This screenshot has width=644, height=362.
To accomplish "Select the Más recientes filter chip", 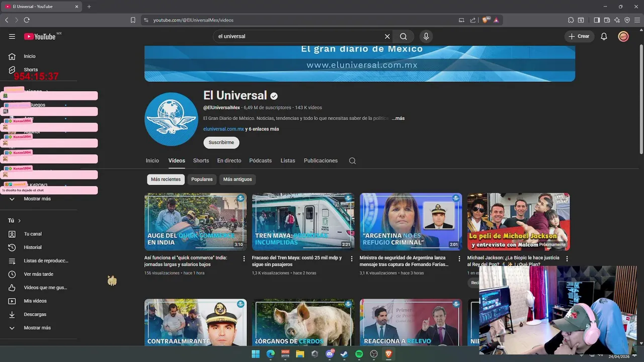I will 166,179.
